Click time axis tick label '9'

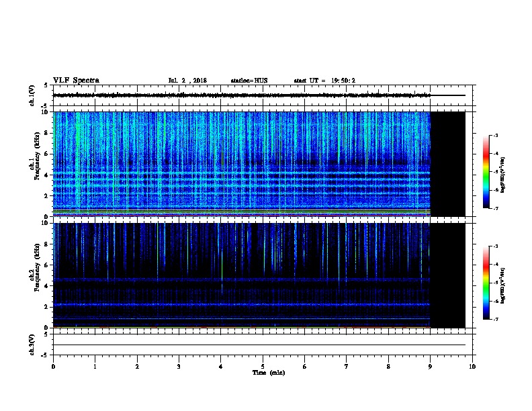430,366
